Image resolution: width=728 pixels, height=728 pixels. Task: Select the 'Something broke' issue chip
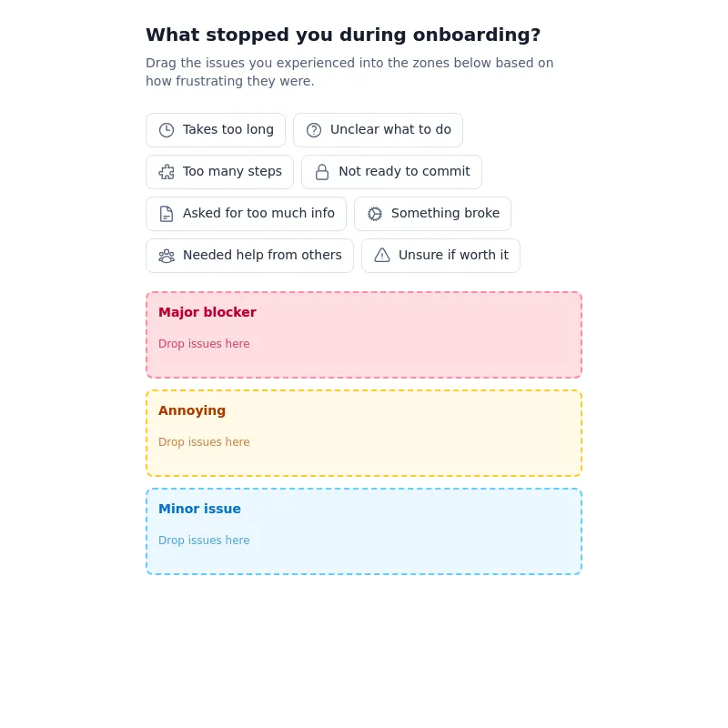(x=433, y=213)
